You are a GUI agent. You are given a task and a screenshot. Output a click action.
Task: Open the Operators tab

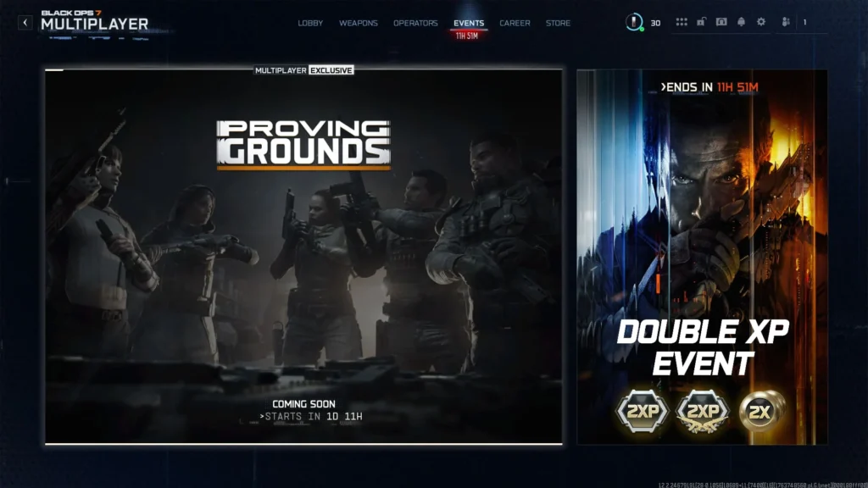tap(417, 23)
